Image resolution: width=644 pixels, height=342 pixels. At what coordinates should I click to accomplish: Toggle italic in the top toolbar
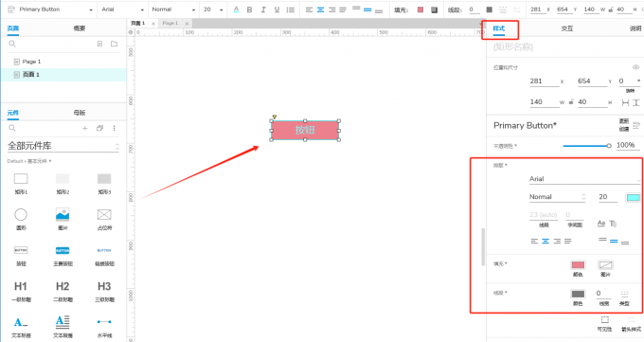point(263,9)
